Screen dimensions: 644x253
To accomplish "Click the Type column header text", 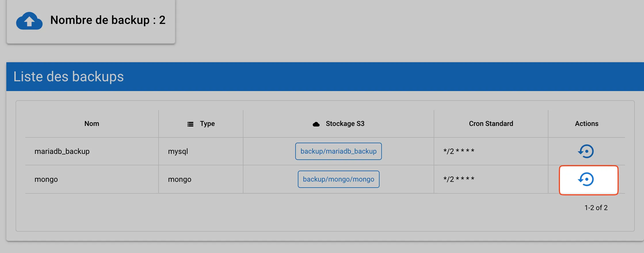I will pos(207,124).
